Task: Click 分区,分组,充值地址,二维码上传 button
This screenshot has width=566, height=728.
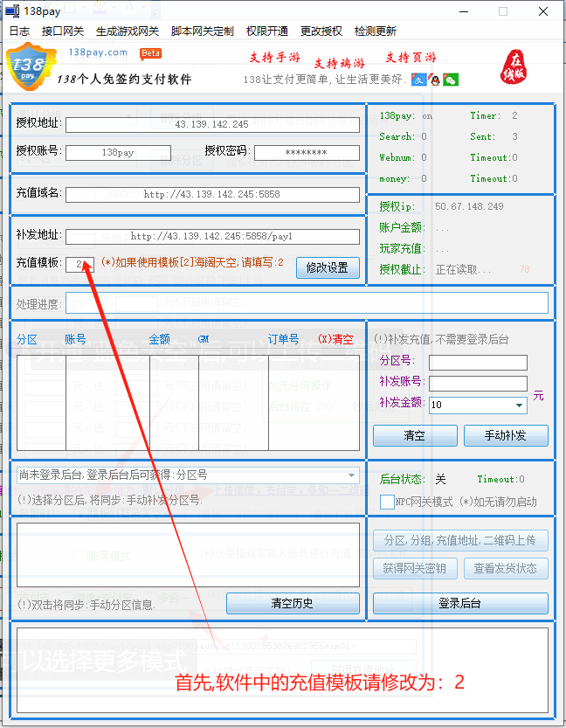Action: tap(460, 540)
